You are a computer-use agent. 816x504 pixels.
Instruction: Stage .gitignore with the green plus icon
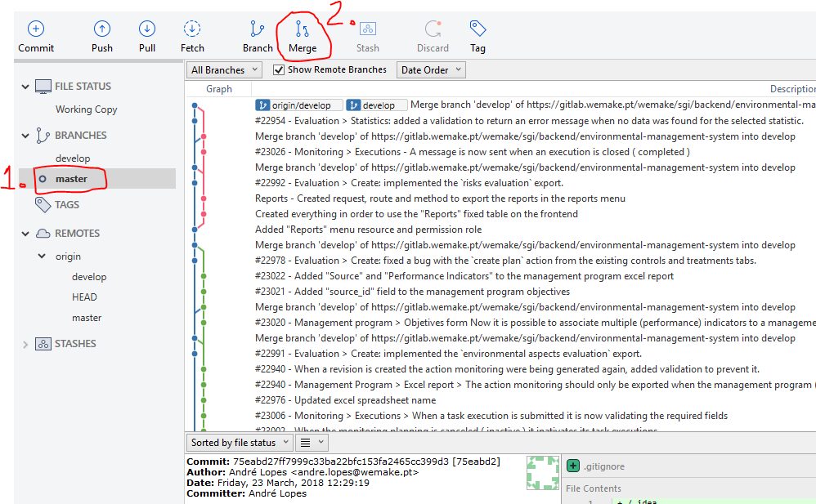573,466
